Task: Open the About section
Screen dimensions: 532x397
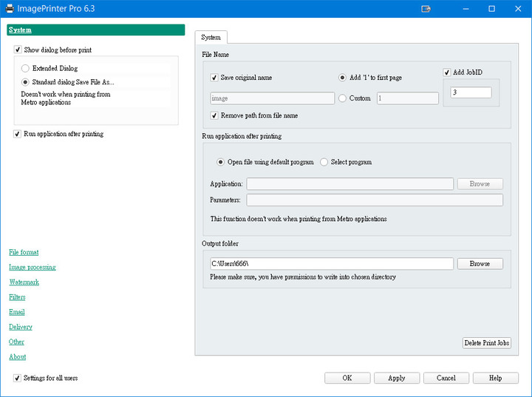Action: tap(18, 356)
